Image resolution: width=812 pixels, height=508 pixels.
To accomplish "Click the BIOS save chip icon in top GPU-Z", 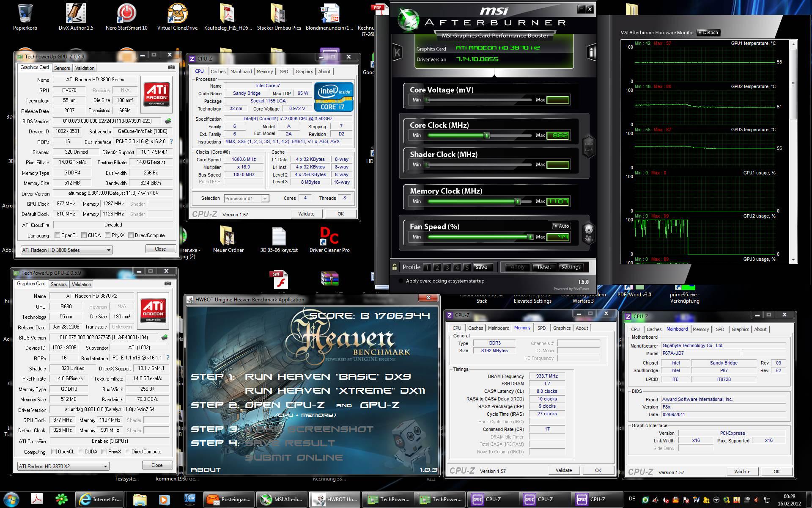I will click(168, 121).
